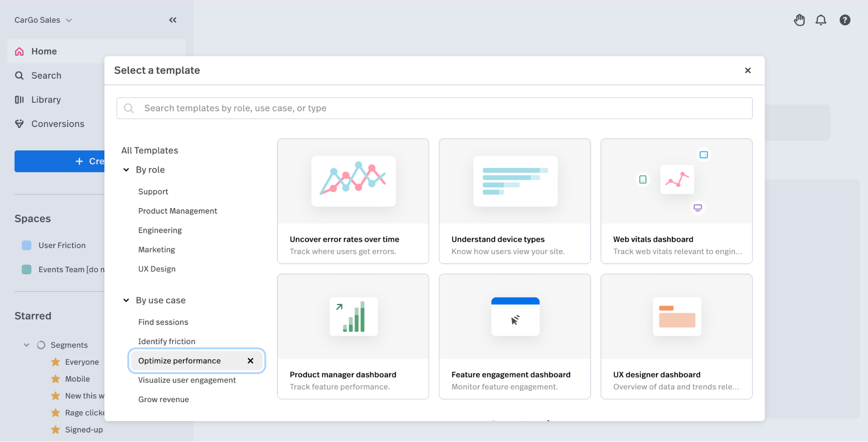868x442 pixels.
Task: Click the star icon beside Rage clicke
Action: pyautogui.click(x=56, y=413)
